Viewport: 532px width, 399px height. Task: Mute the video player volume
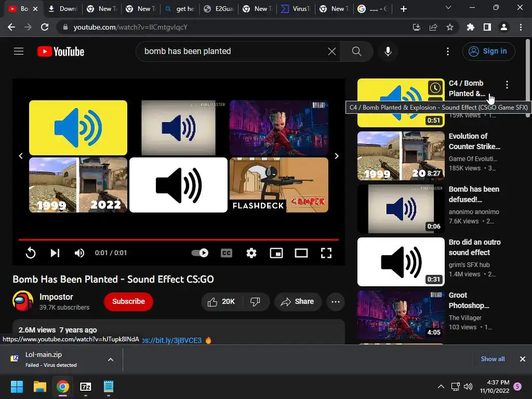(x=79, y=253)
